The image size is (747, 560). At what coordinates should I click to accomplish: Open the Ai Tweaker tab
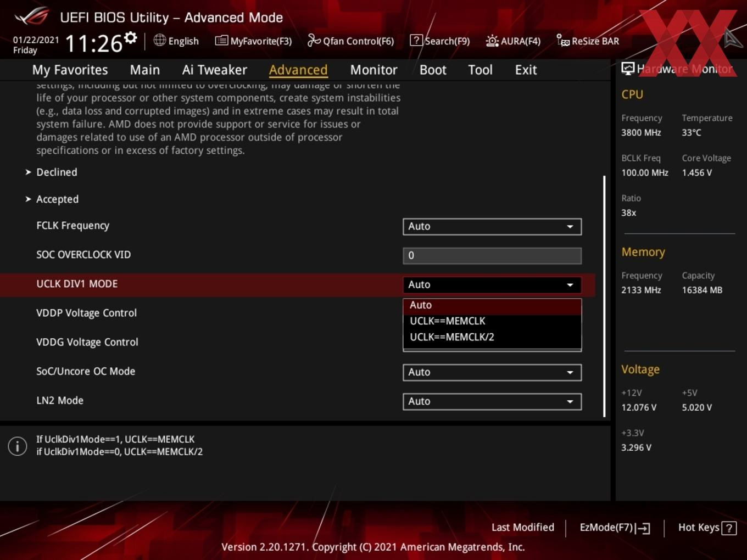click(215, 70)
